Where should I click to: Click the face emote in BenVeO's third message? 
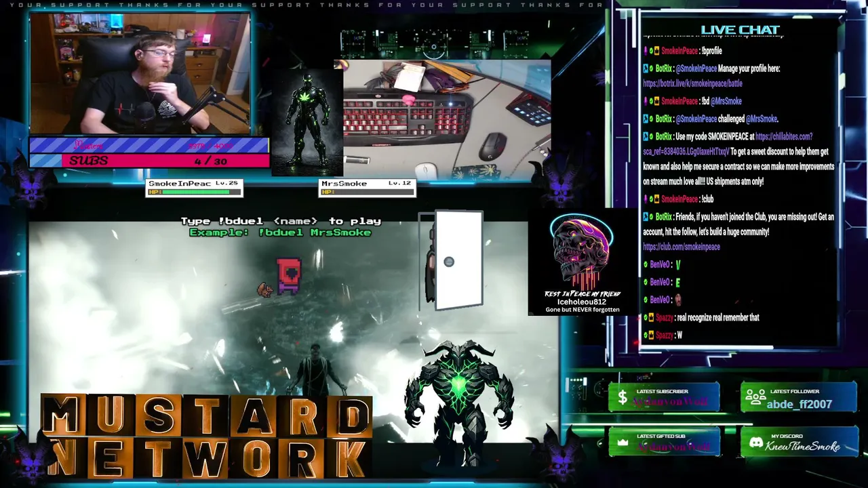click(678, 300)
